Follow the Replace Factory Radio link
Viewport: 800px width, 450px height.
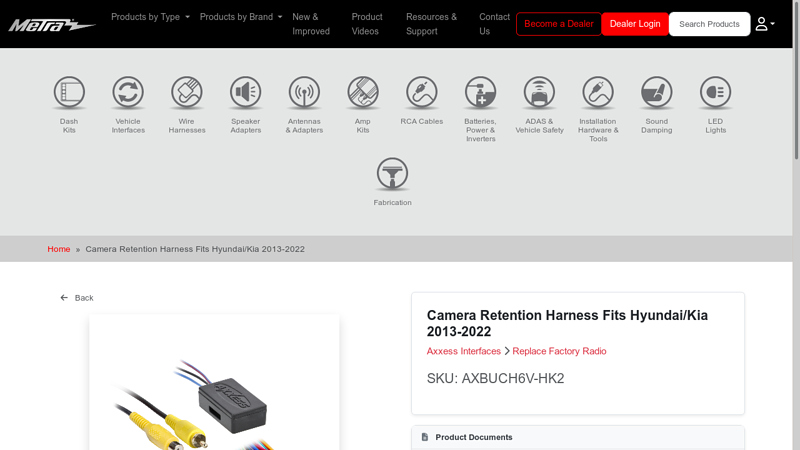click(x=559, y=351)
